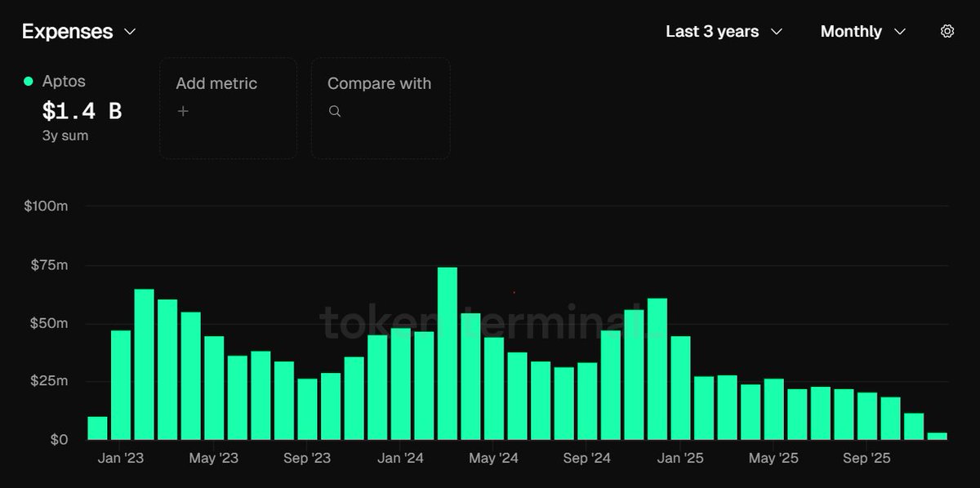Image resolution: width=980 pixels, height=488 pixels.
Task: Click the plus icon under Add metric
Action: point(183,111)
